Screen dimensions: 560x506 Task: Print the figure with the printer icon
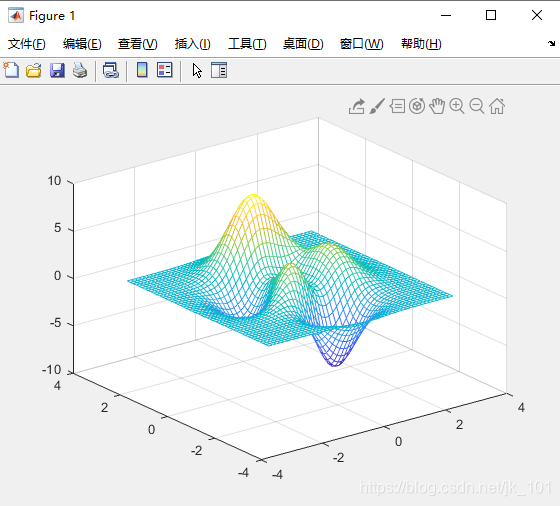pyautogui.click(x=80, y=70)
